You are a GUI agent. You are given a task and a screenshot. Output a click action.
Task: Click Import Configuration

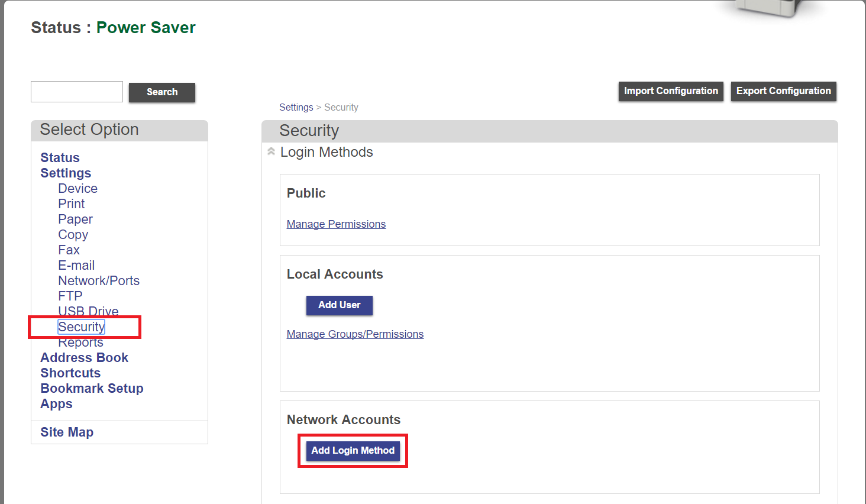point(671,91)
